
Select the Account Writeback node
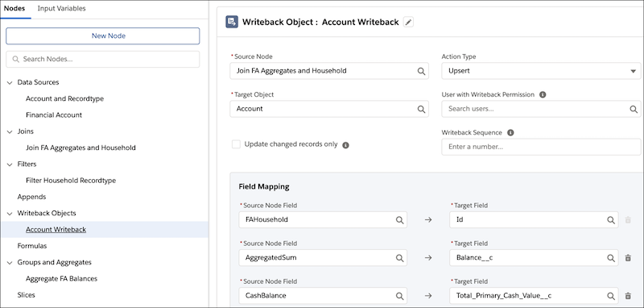[x=56, y=230]
